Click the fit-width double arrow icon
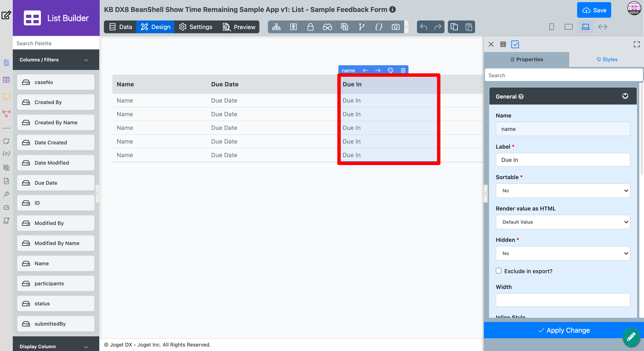 click(602, 27)
